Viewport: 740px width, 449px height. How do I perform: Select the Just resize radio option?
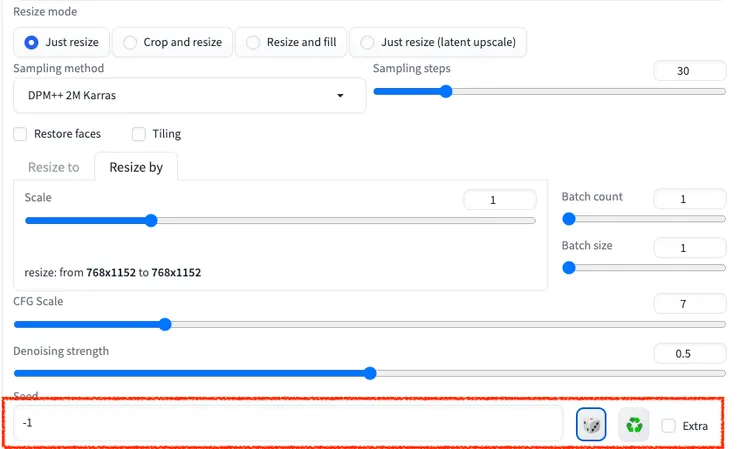(61, 42)
